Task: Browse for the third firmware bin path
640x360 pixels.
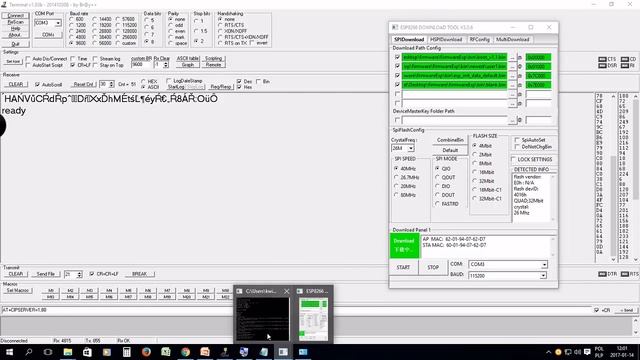Action: click(512, 76)
